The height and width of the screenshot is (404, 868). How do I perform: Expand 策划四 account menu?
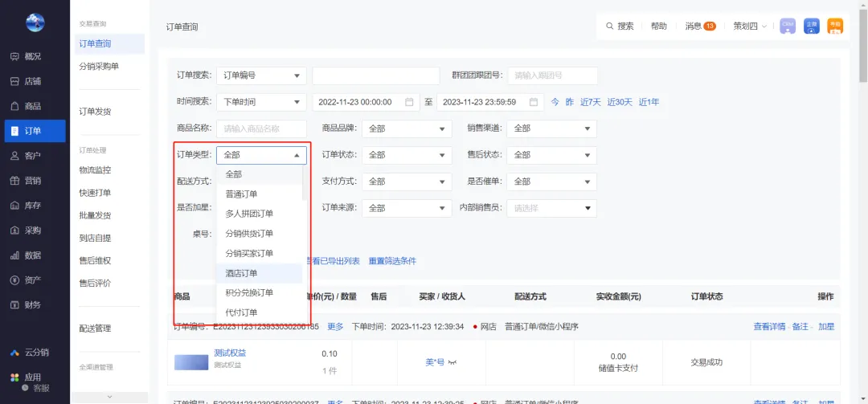749,27
